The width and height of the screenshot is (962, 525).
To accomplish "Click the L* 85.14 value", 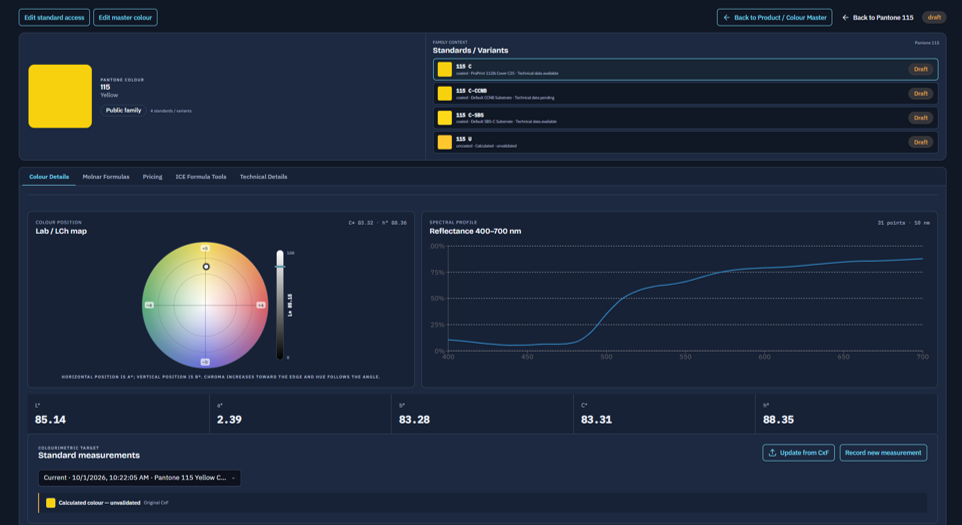I will pyautogui.click(x=50, y=420).
